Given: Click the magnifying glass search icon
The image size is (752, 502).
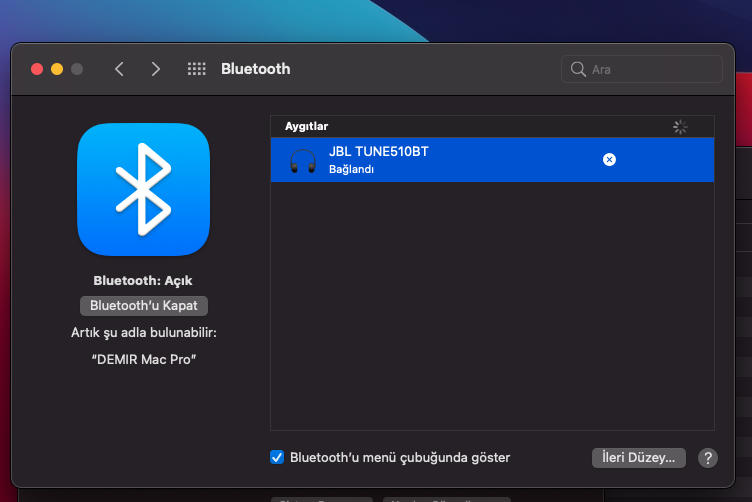Looking at the screenshot, I should (x=578, y=70).
